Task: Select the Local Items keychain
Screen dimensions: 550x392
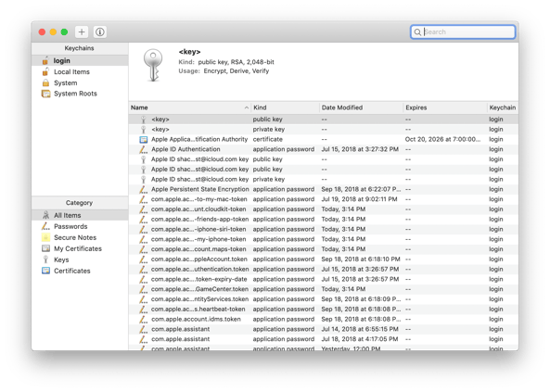Action: pyautogui.click(x=80, y=72)
